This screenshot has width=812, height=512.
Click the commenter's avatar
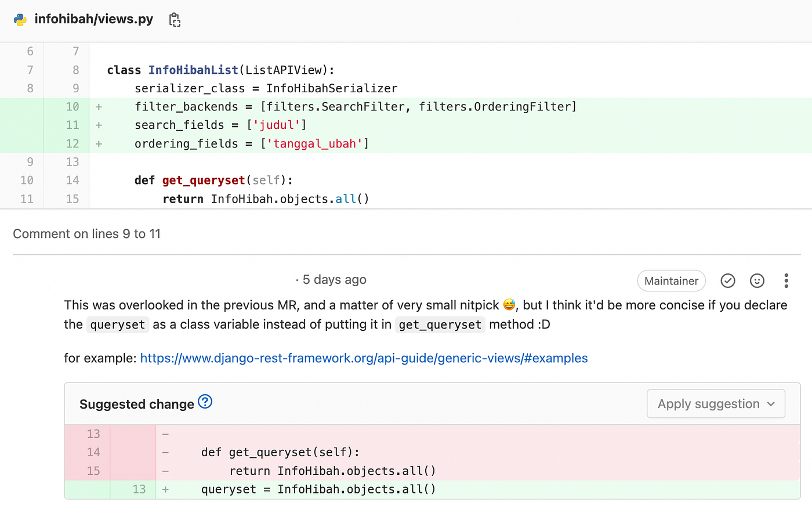click(x=30, y=287)
